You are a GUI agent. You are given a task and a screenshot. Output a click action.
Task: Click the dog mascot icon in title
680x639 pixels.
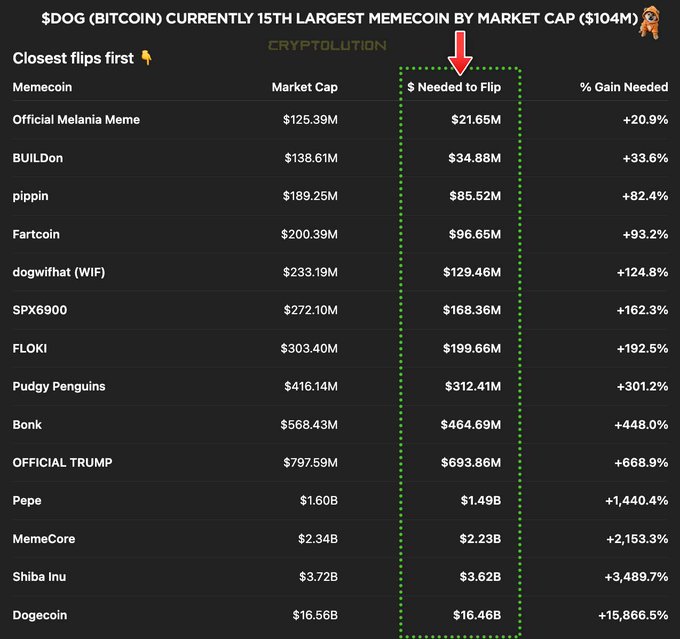(x=650, y=22)
